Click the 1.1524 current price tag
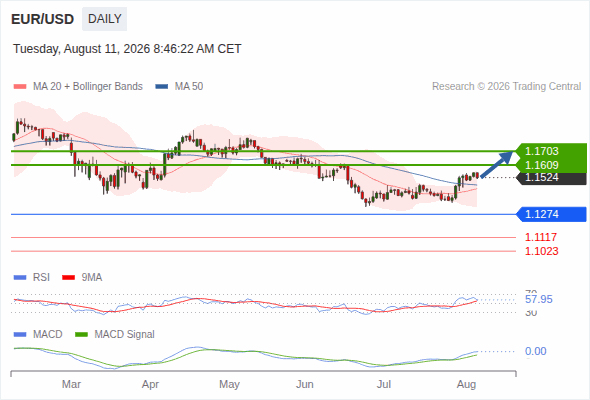 click(x=552, y=178)
